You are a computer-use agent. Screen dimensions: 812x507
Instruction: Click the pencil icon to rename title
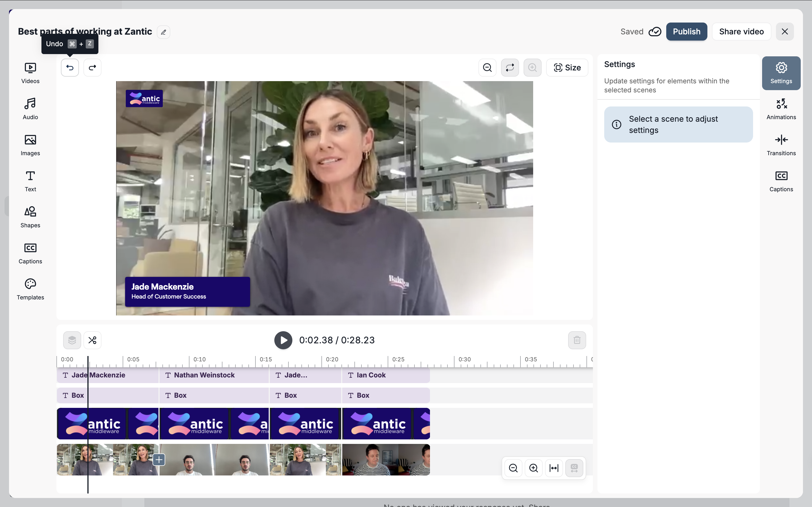[164, 32]
